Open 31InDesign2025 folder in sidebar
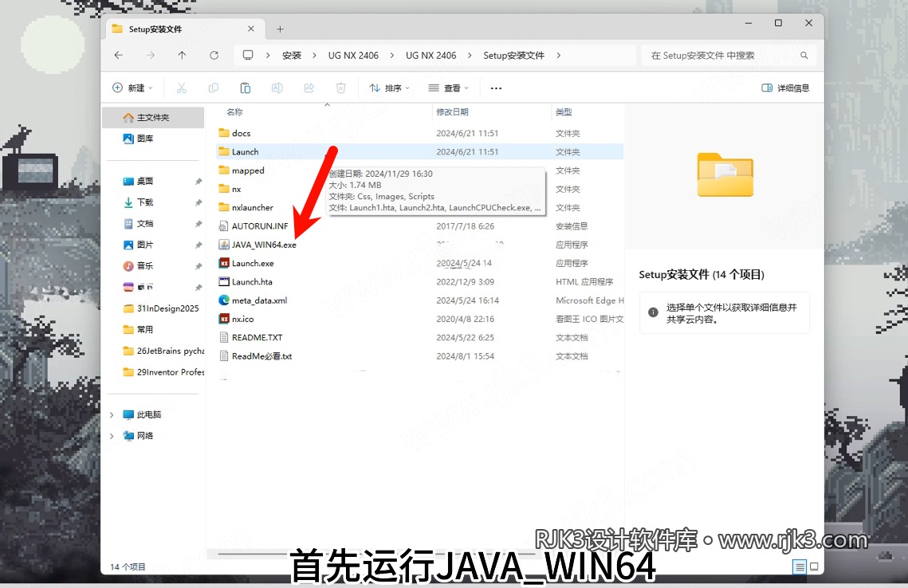Viewport: 908px width, 588px height. (161, 308)
